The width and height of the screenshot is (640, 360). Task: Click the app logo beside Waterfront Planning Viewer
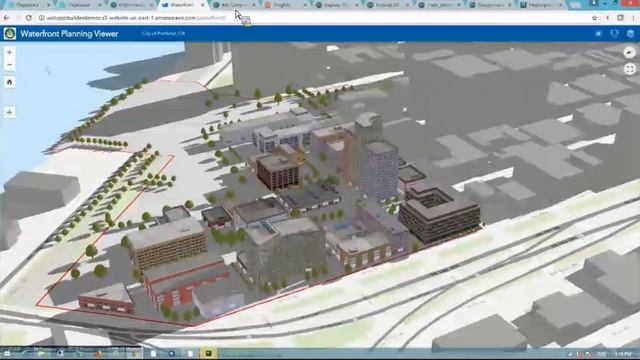(10, 33)
